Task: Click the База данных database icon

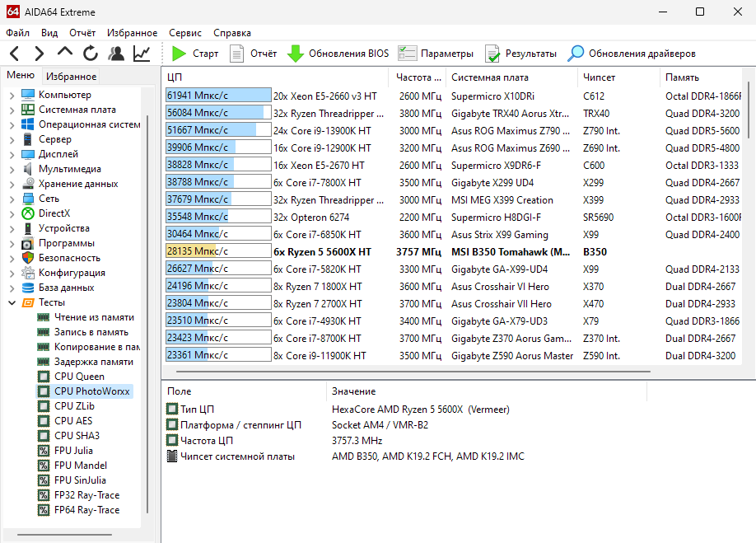Action: click(x=28, y=288)
